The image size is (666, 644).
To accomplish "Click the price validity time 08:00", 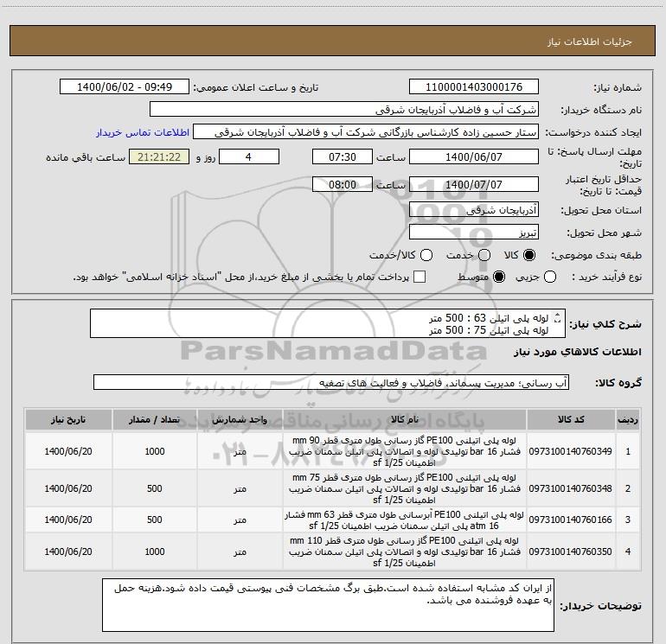I will click(343, 185).
